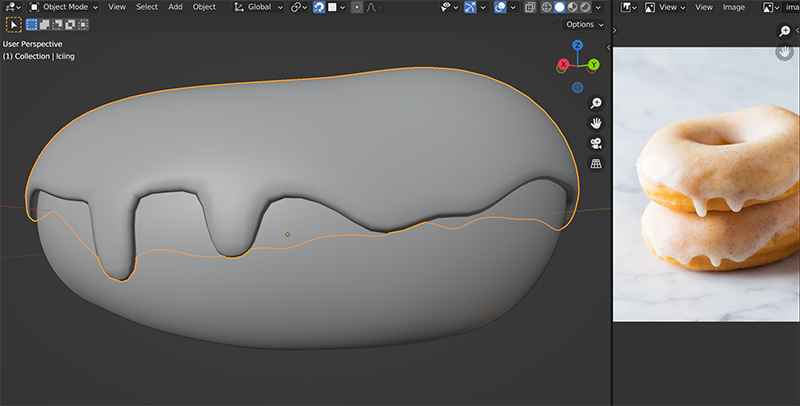This screenshot has height=406, width=800.
Task: Click the pan hand icon in 3D viewport
Action: [x=596, y=123]
